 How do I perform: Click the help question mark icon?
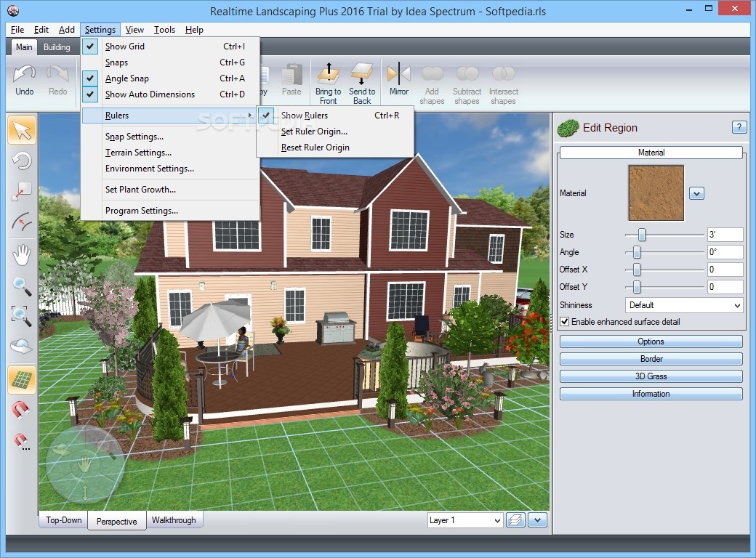point(739,127)
